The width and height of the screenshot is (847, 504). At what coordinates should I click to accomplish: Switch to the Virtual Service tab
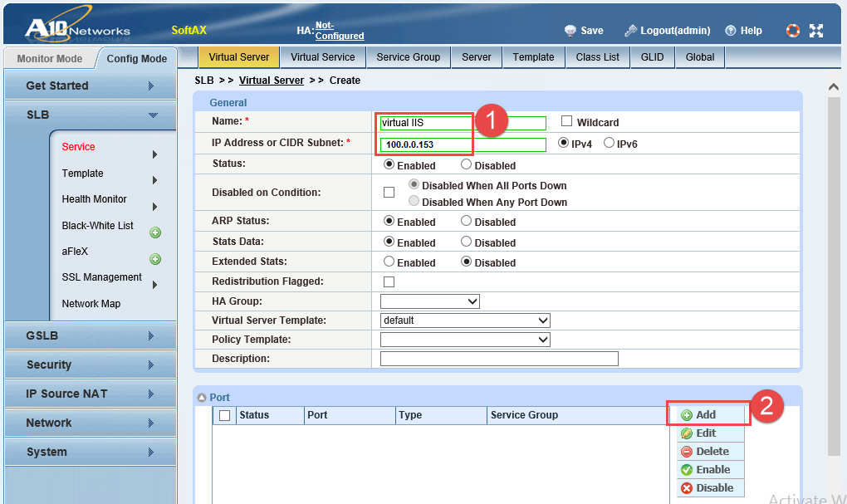pos(322,57)
